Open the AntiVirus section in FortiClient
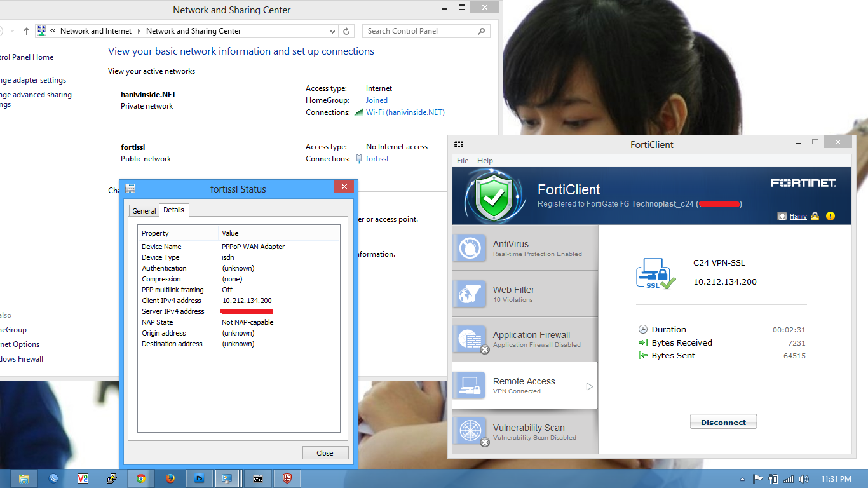This screenshot has height=488, width=868. click(525, 248)
